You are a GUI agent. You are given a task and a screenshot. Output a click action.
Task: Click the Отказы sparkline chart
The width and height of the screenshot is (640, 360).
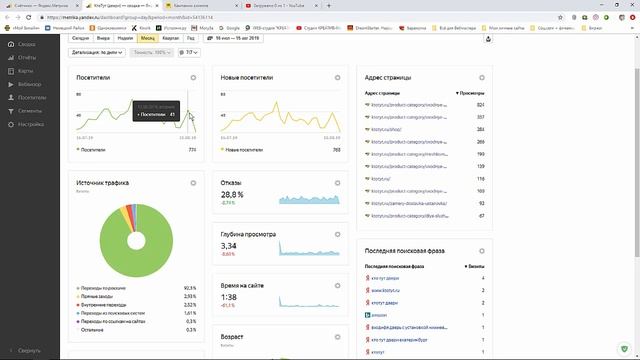tap(309, 199)
